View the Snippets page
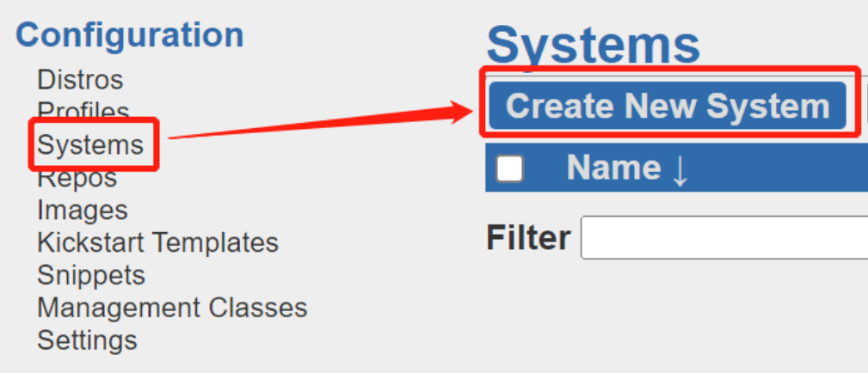This screenshot has height=373, width=868. [91, 275]
